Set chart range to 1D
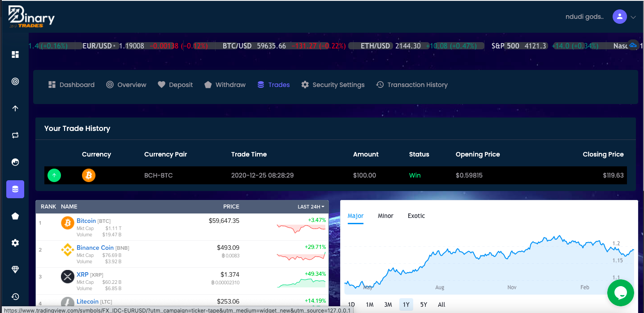This screenshot has height=313, width=644. coord(351,304)
